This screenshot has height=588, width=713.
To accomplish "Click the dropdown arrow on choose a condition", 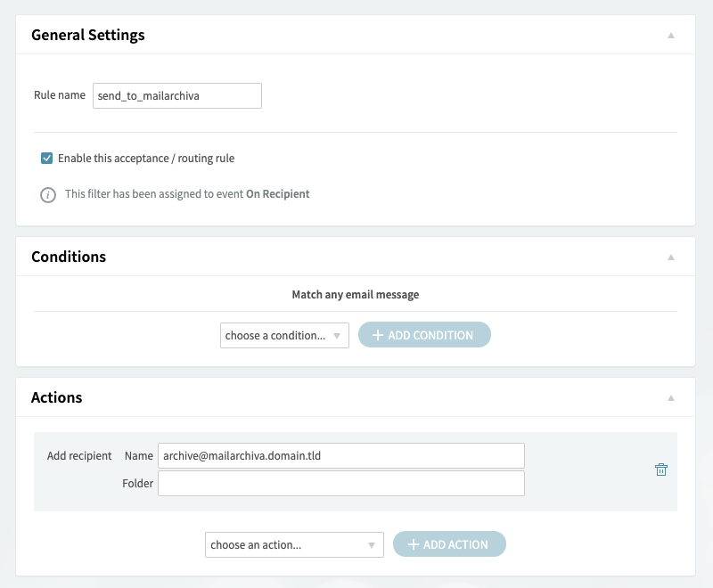I will [x=339, y=334].
